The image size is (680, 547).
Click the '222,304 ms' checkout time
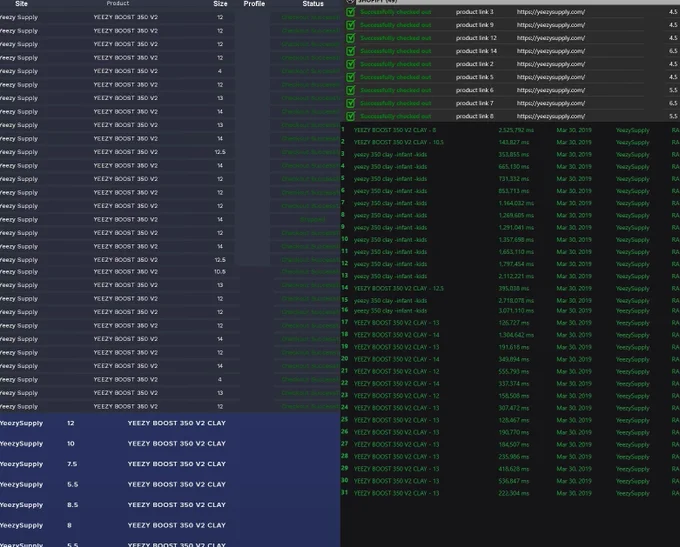tap(513, 493)
